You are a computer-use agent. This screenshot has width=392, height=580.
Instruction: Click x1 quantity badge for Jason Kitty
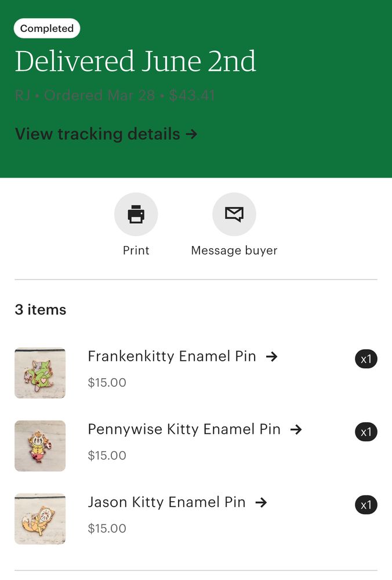(x=366, y=505)
